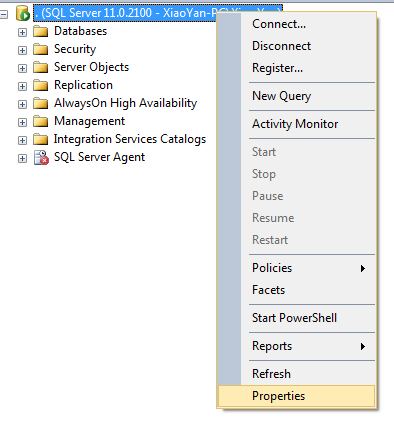Click the SQL Server instance database icon
The height and width of the screenshot is (421, 394).
pos(23,13)
